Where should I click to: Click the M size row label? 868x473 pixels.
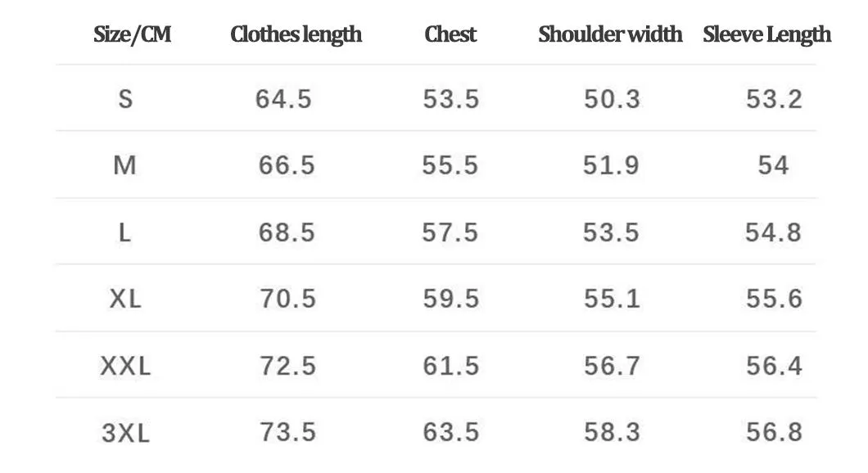click(124, 166)
